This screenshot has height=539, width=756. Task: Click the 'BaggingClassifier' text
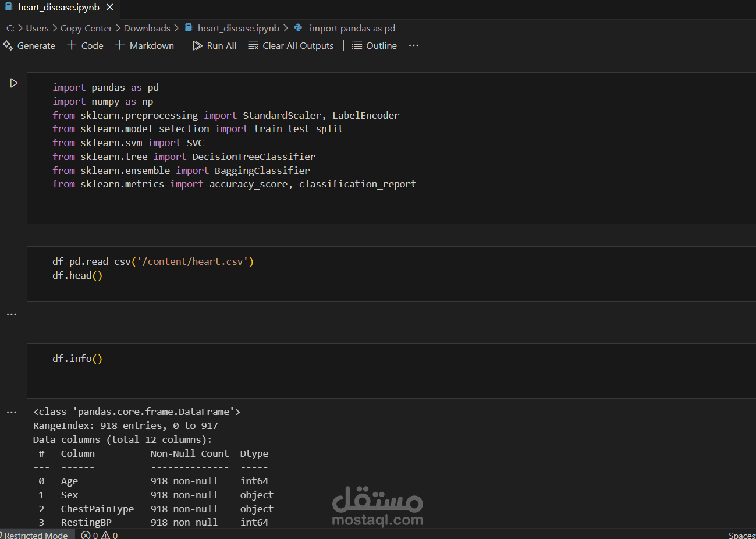pyautogui.click(x=262, y=171)
